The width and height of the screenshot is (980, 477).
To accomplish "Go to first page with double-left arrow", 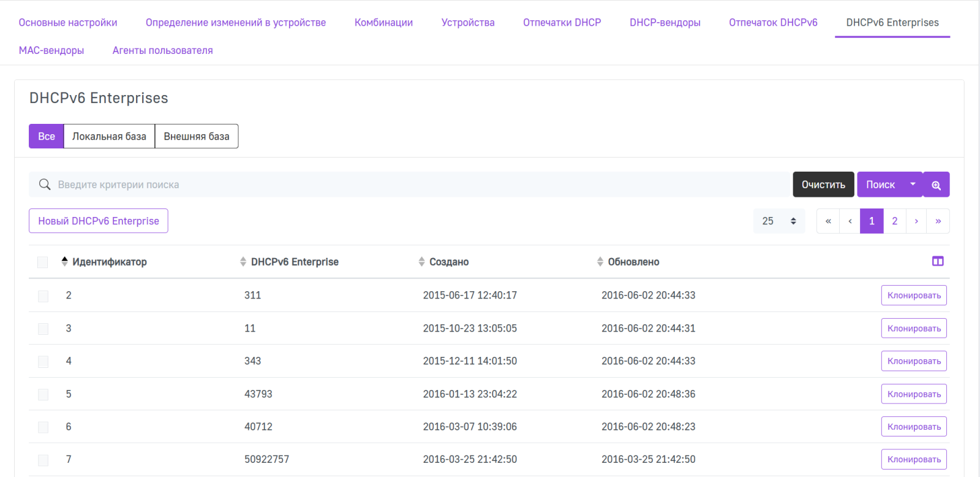I will pos(828,221).
